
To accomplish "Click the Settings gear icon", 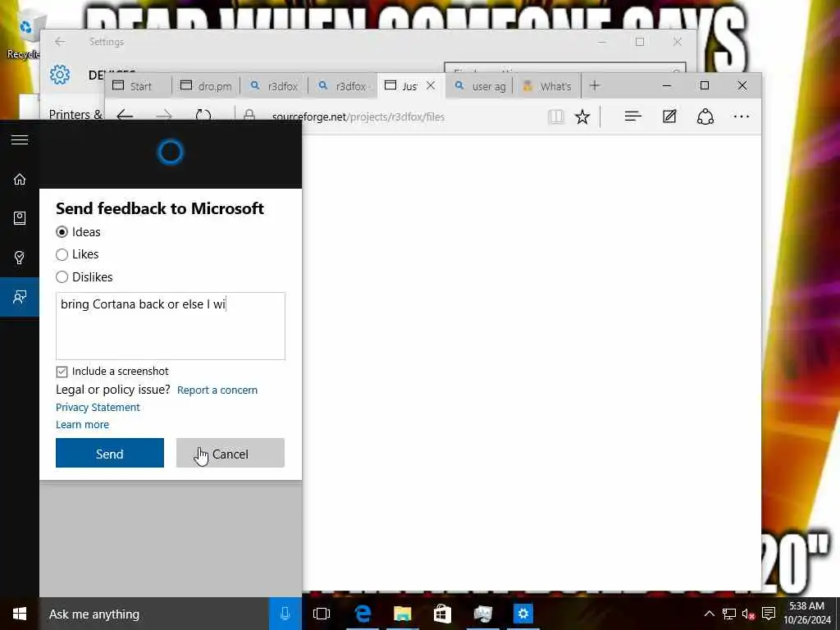I will pos(59,75).
